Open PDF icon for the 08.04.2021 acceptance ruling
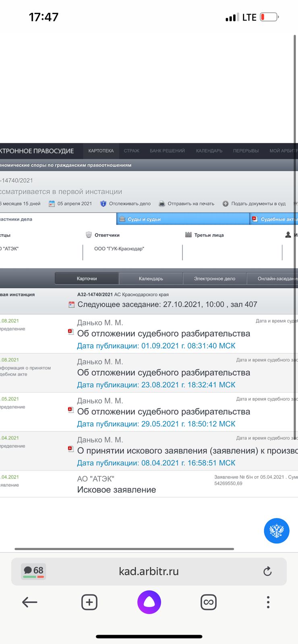Screen dimensions: 298x644 (71, 449)
